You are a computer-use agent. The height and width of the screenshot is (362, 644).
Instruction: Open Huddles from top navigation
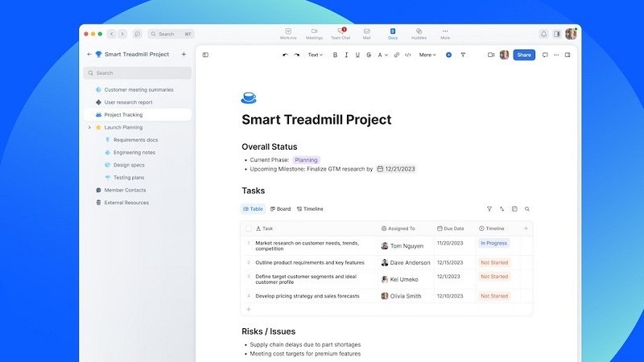419,34
